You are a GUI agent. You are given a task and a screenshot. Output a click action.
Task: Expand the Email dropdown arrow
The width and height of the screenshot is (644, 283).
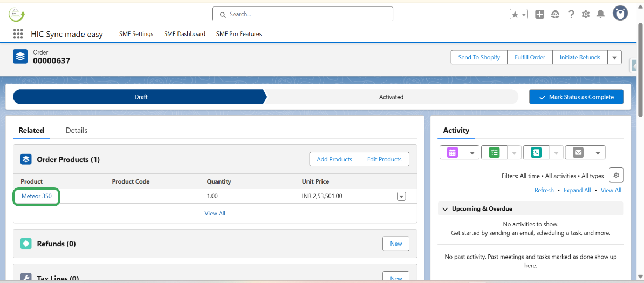coord(598,153)
